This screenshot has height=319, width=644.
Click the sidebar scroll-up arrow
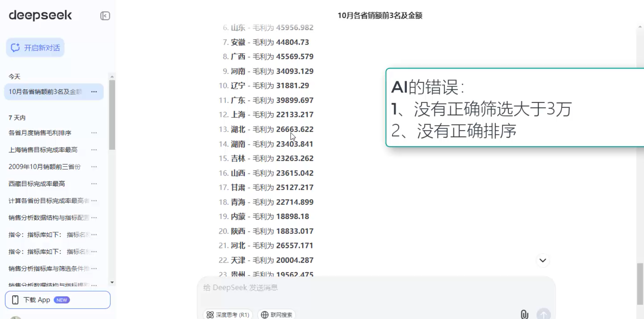coord(112,77)
